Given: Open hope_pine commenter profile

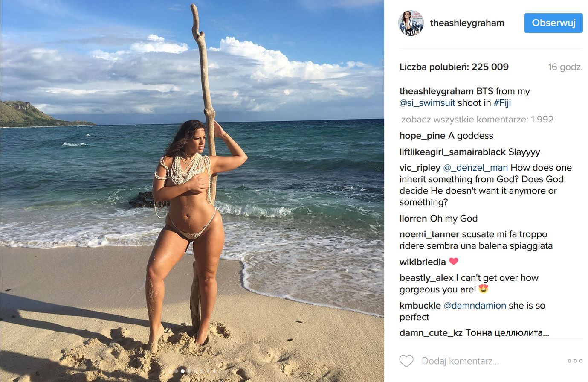Looking at the screenshot, I should click(x=422, y=136).
